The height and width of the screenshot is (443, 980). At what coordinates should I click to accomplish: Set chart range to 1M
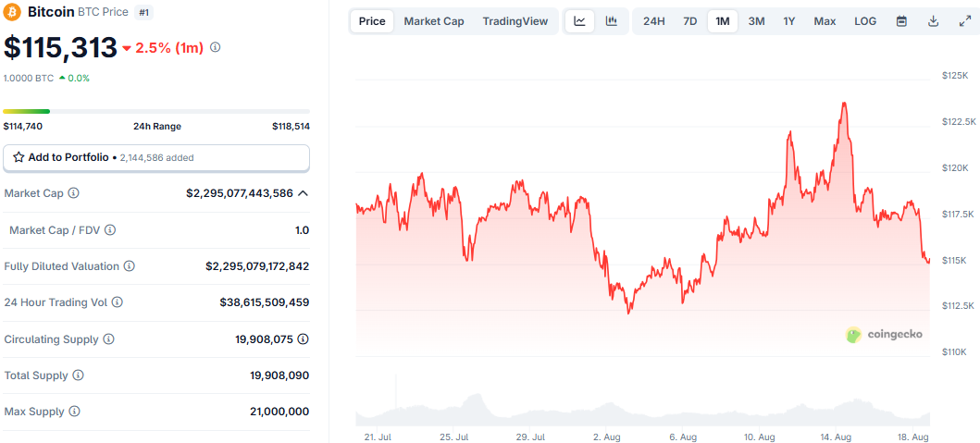pyautogui.click(x=723, y=21)
